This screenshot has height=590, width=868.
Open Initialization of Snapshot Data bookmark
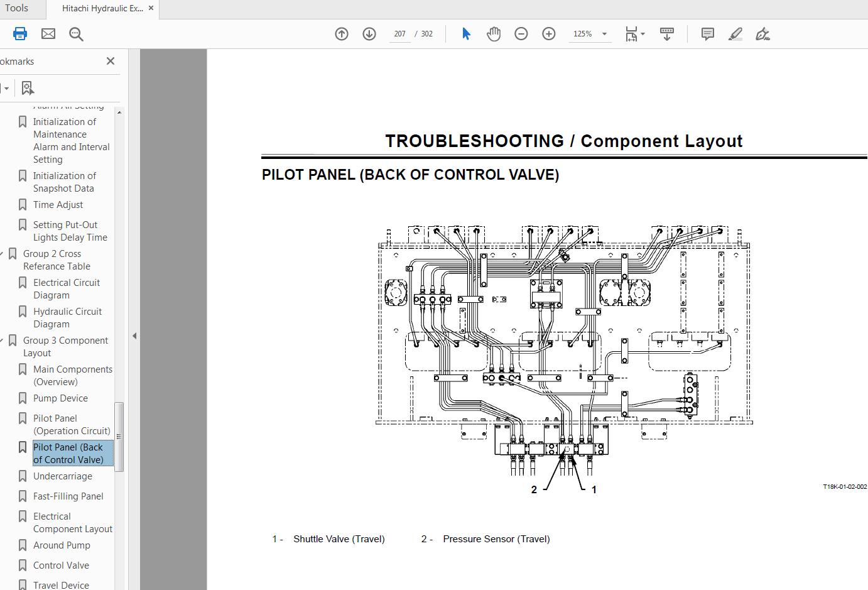[x=65, y=182]
